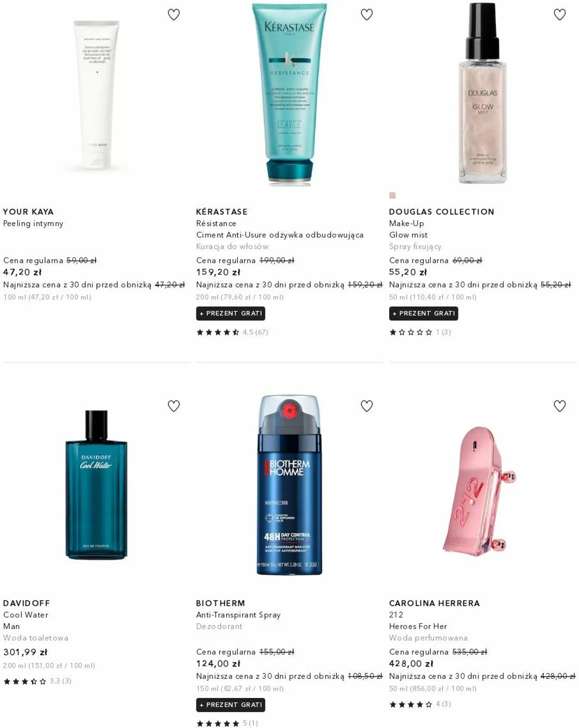Open Your Kaya white tube product image
The height and width of the screenshot is (728, 579).
[96, 95]
